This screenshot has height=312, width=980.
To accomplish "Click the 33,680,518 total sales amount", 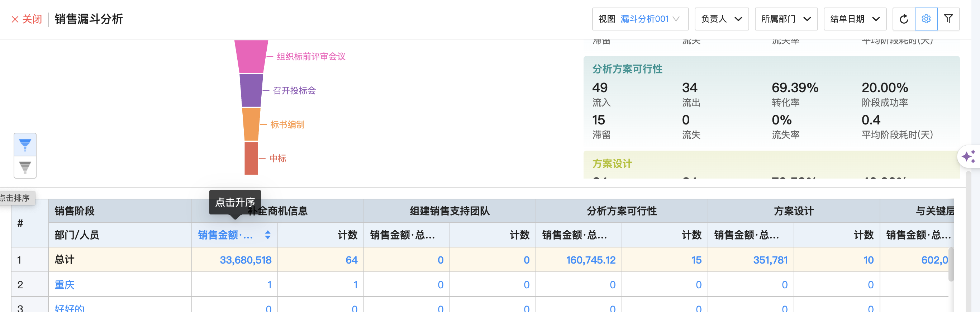I will point(246,260).
